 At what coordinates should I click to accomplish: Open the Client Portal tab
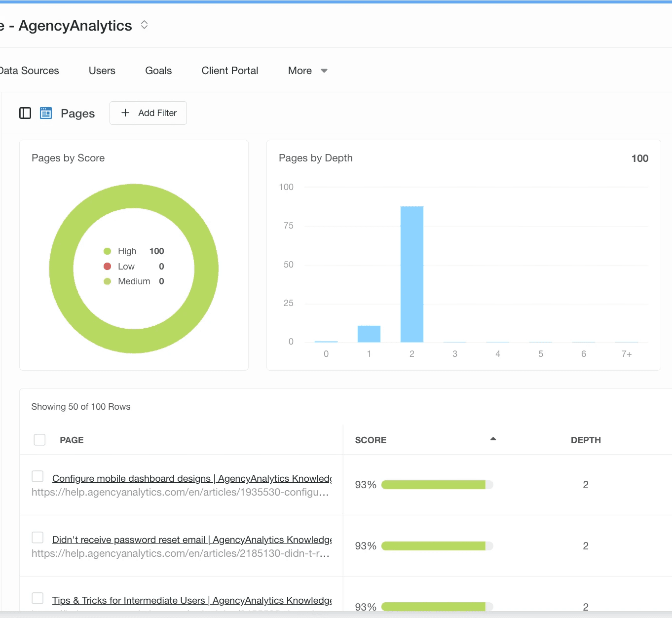(x=230, y=71)
